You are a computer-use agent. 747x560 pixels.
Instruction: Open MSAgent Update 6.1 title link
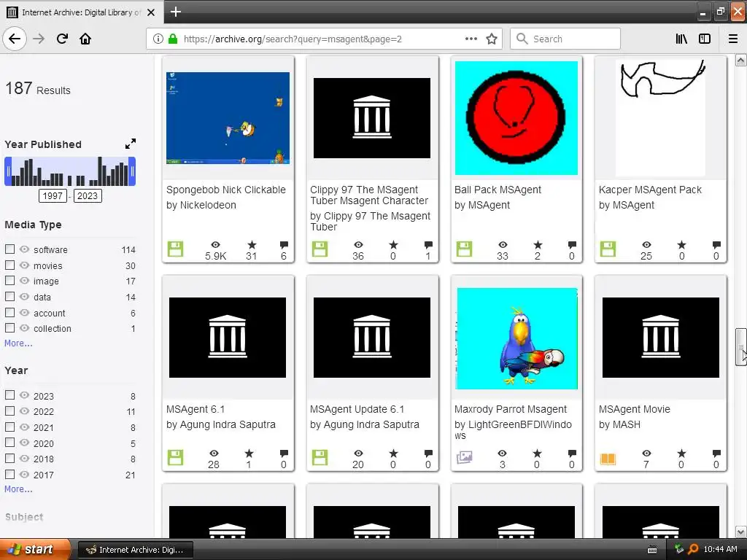click(357, 409)
